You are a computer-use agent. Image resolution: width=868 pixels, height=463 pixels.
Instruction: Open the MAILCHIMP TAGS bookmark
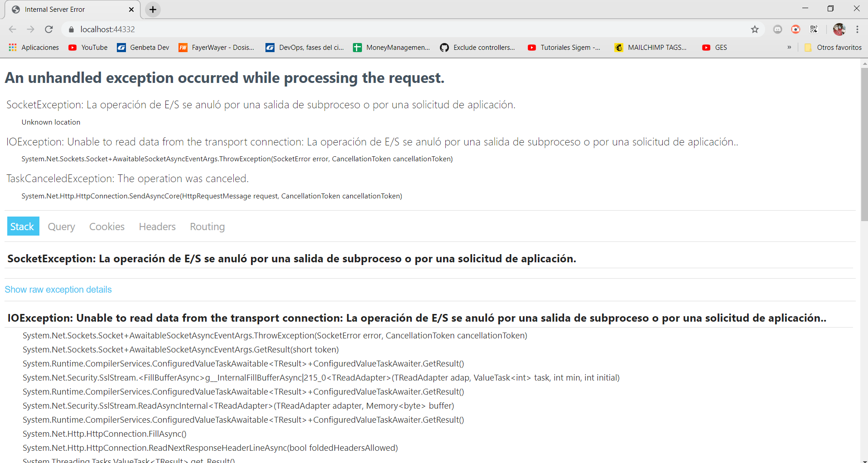point(651,48)
